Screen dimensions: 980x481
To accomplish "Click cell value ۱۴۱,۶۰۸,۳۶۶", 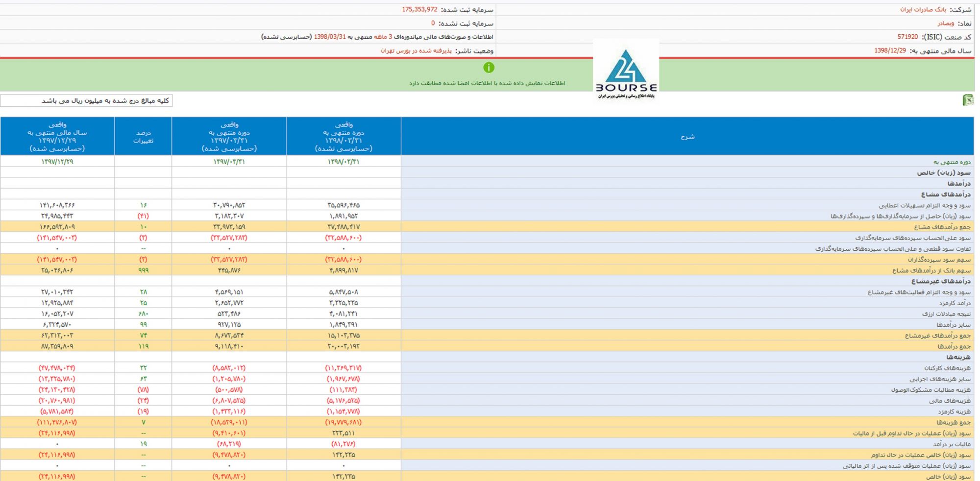I will (x=57, y=205).
